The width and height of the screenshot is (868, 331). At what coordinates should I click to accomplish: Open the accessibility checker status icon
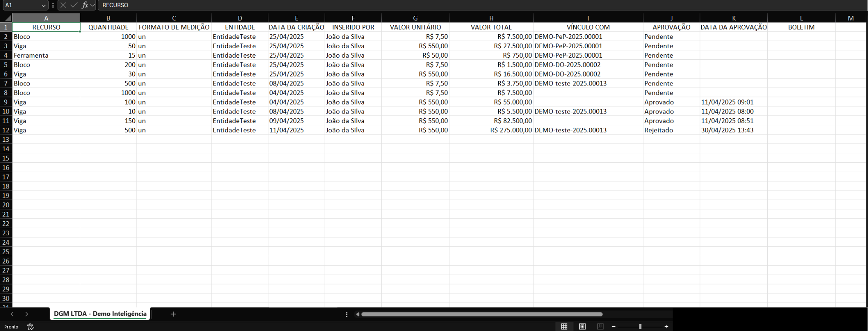[30, 327]
